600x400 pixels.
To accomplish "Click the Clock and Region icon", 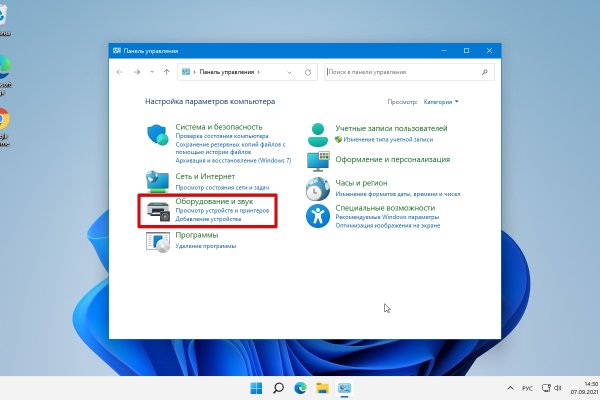I will coord(318,190).
